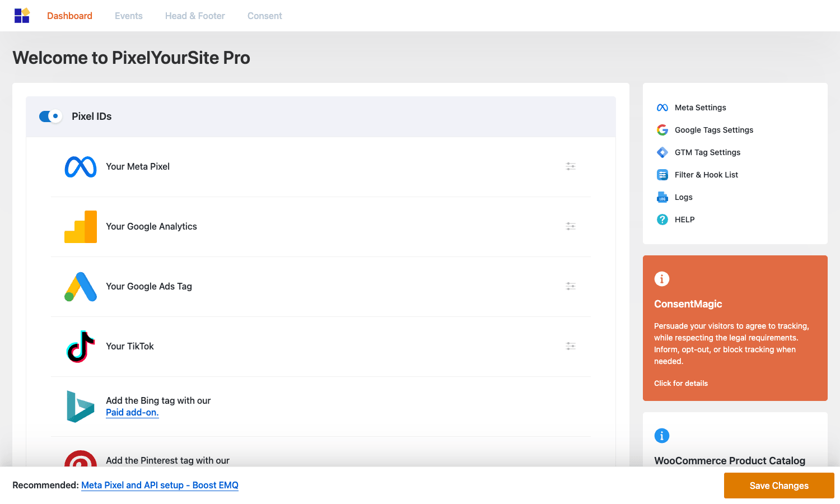Click the GTM diamond icon
The height and width of the screenshot is (504, 840).
point(662,152)
